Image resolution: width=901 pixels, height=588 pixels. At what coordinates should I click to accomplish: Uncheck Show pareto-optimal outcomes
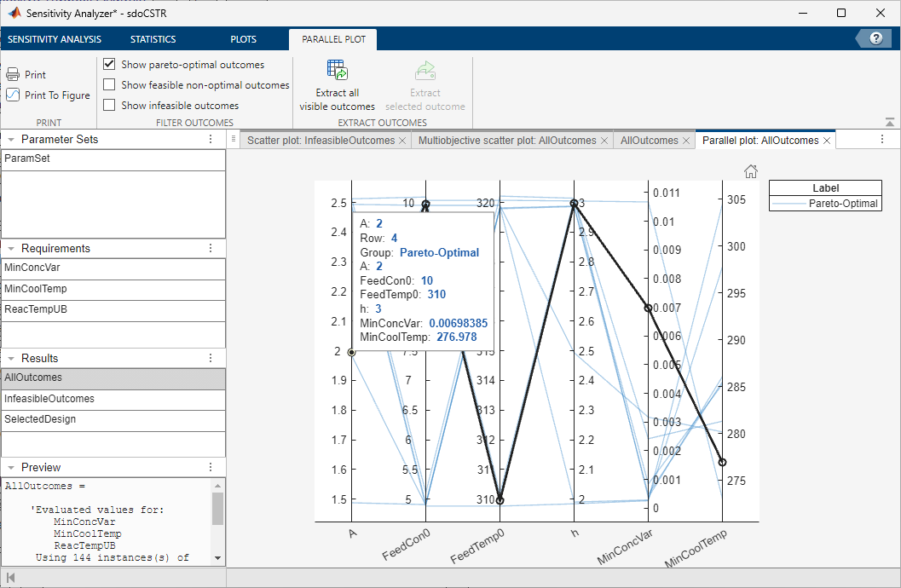(x=109, y=65)
